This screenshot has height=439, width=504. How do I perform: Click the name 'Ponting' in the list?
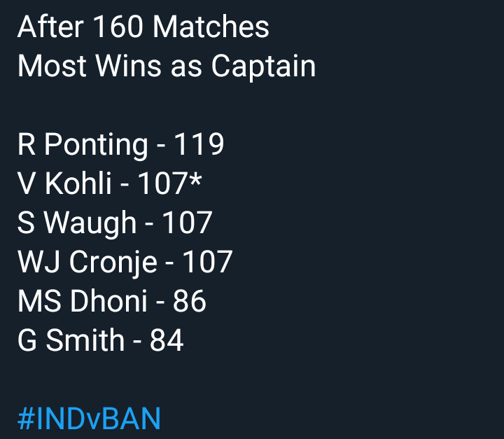tap(96, 146)
